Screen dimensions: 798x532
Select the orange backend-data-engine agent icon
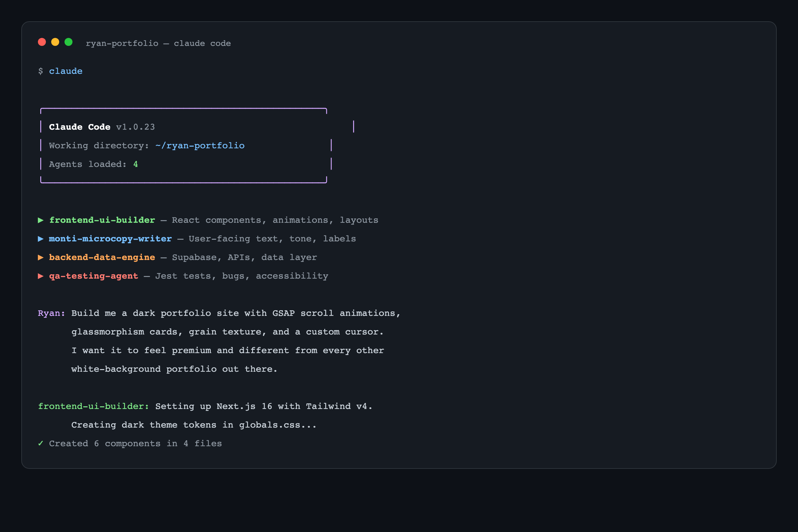(x=41, y=257)
